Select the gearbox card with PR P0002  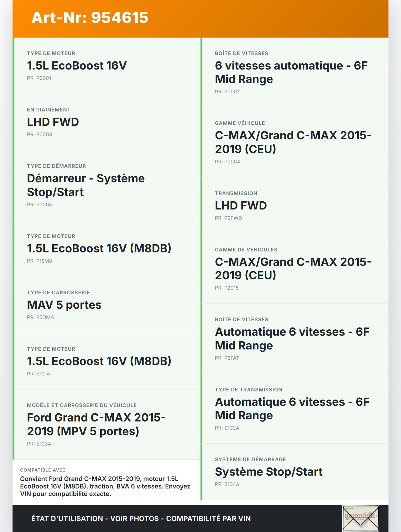[294, 72]
